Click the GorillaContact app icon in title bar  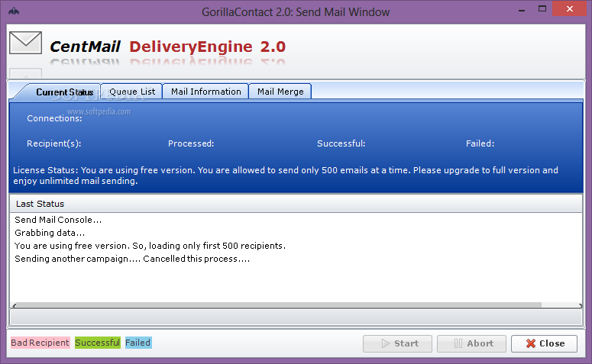point(14,11)
